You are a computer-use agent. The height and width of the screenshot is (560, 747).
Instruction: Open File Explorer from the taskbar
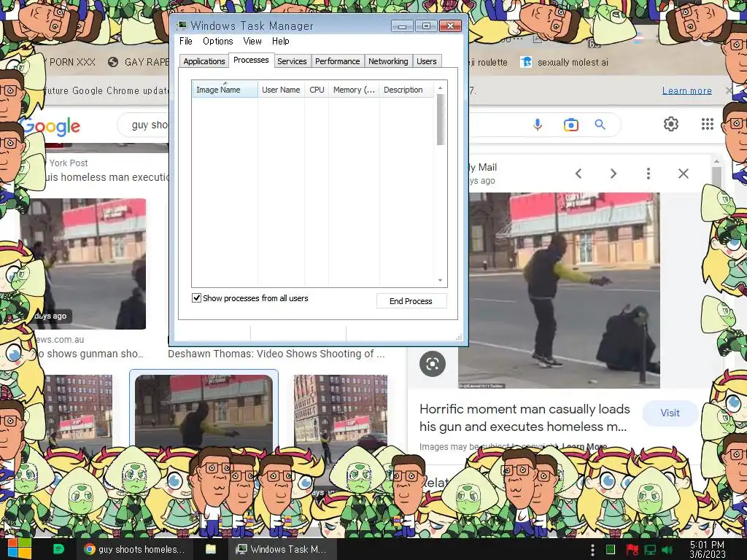point(211,549)
